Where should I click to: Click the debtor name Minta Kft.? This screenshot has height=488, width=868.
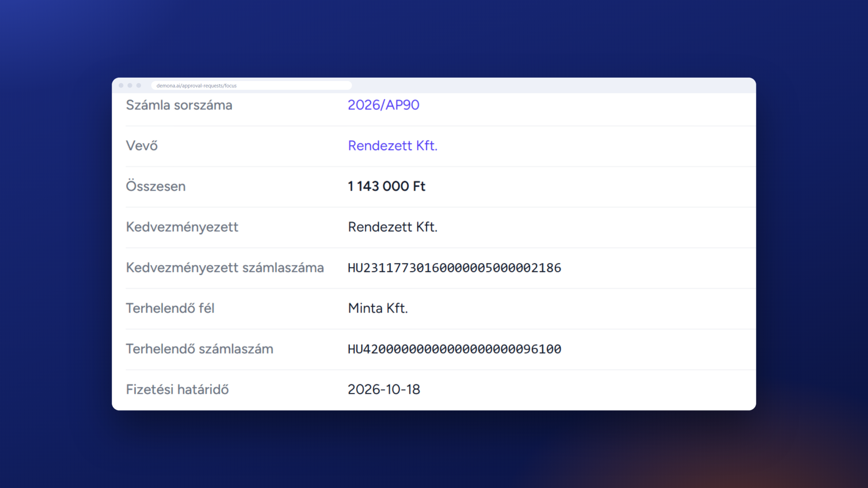[378, 308]
